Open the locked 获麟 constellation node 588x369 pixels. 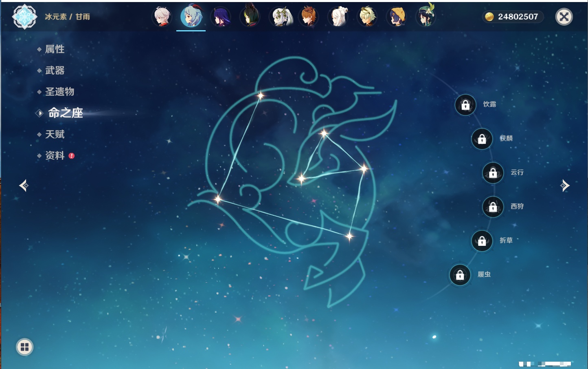point(482,139)
